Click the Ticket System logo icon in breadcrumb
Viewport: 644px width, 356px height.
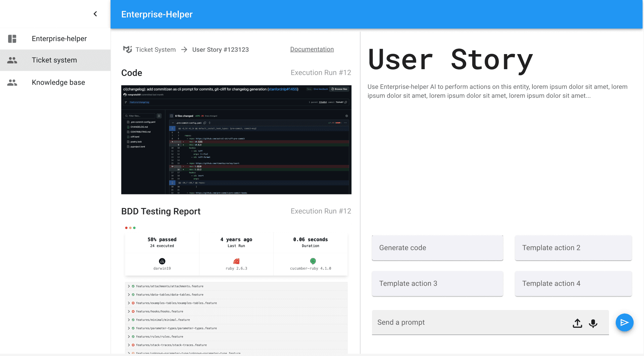pyautogui.click(x=127, y=50)
